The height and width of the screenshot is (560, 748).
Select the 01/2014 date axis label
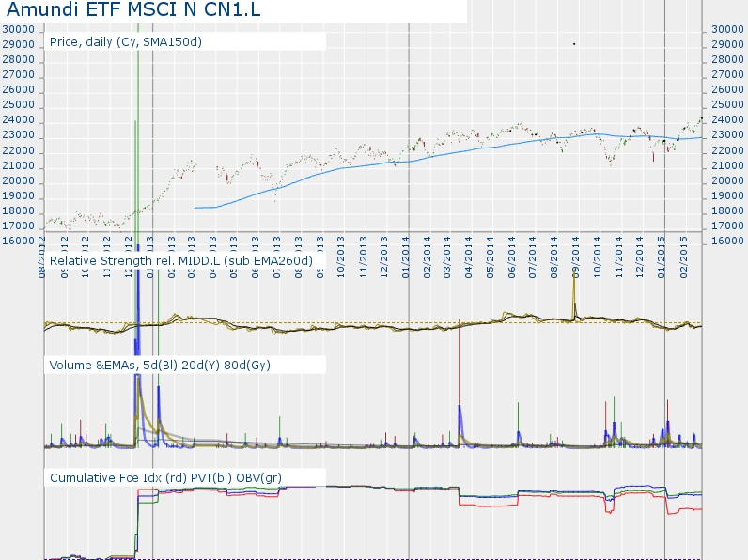click(x=406, y=257)
